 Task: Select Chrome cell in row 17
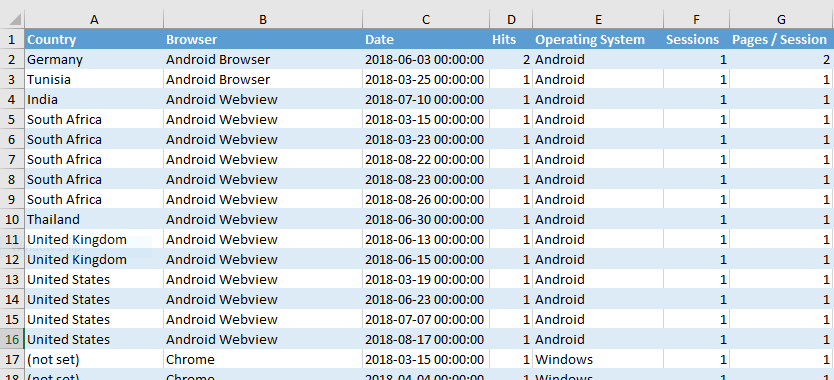pyautogui.click(x=263, y=359)
